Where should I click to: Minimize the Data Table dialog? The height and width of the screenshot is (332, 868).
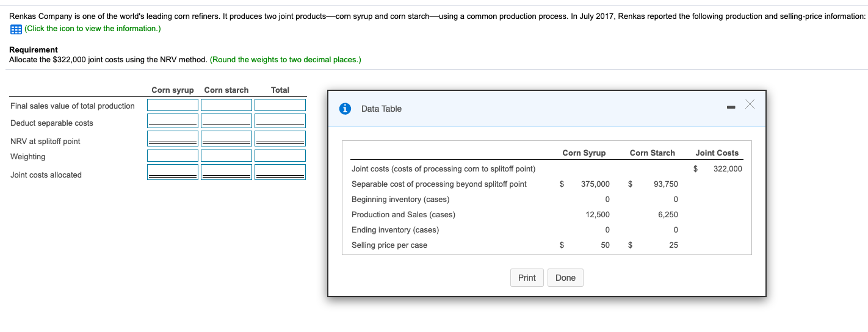pos(731,107)
